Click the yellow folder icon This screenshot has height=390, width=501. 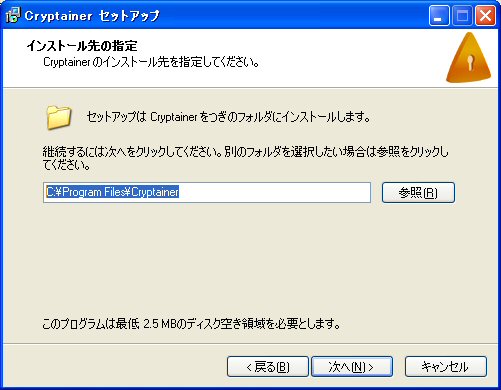pos(59,117)
